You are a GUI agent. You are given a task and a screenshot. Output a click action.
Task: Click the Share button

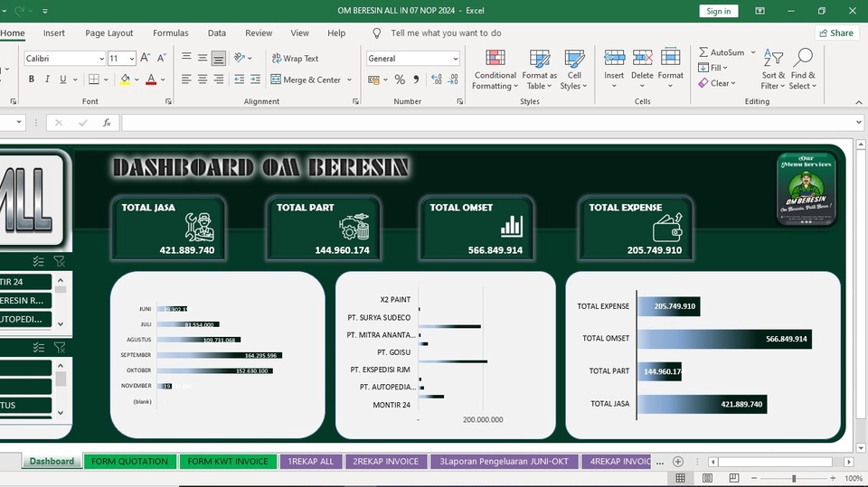tap(836, 33)
